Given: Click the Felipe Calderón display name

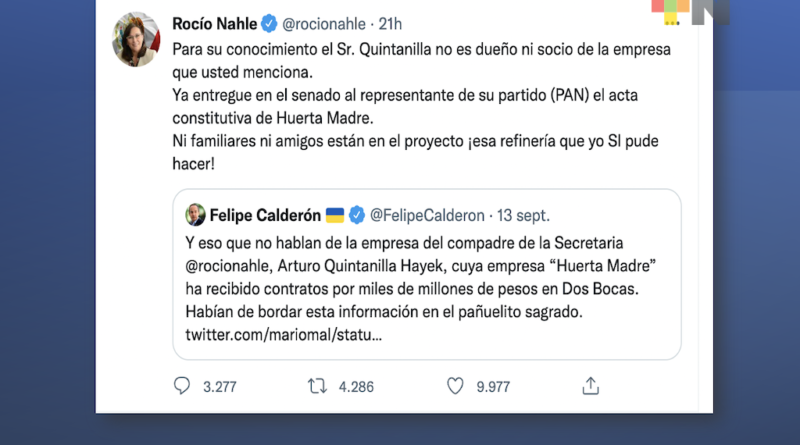Looking at the screenshot, I should [263, 215].
